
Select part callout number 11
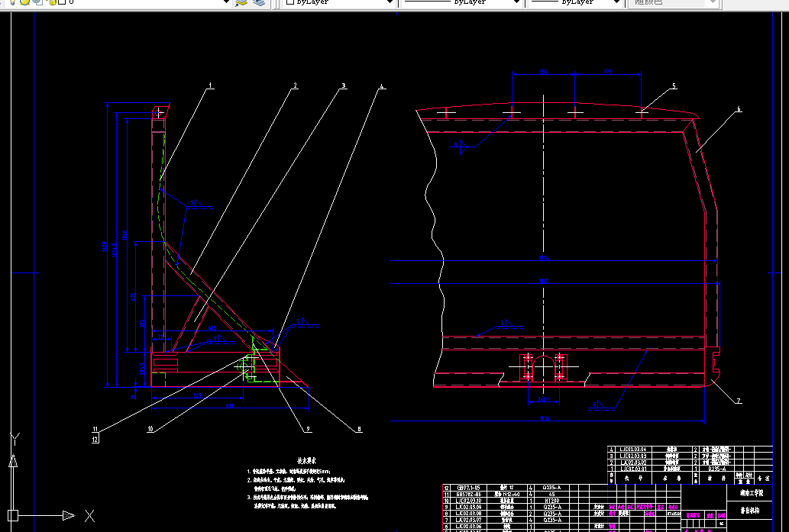tap(95, 430)
